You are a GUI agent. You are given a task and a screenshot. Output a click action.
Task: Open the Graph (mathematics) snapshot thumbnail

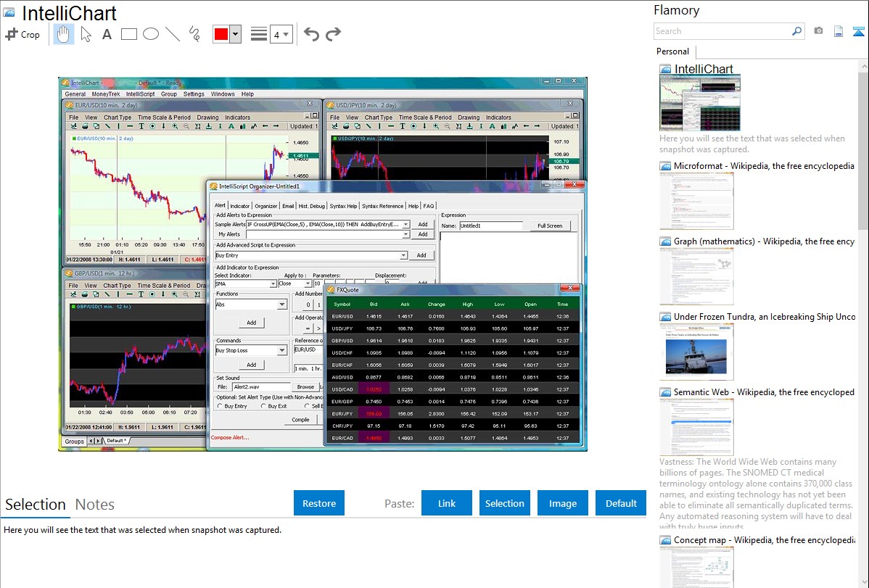[696, 276]
